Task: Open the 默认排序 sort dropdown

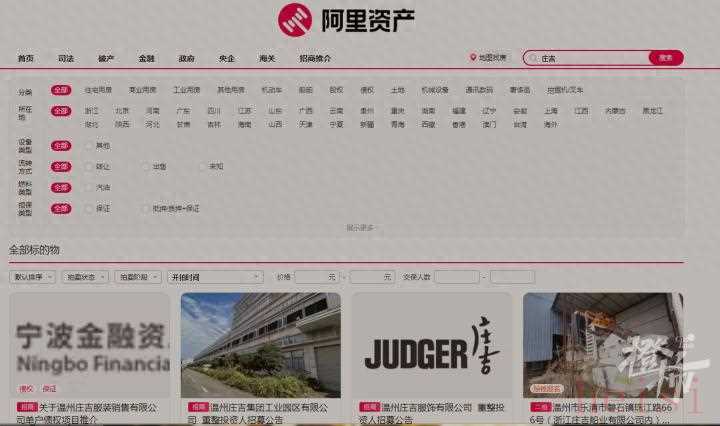Action: pyautogui.click(x=32, y=276)
